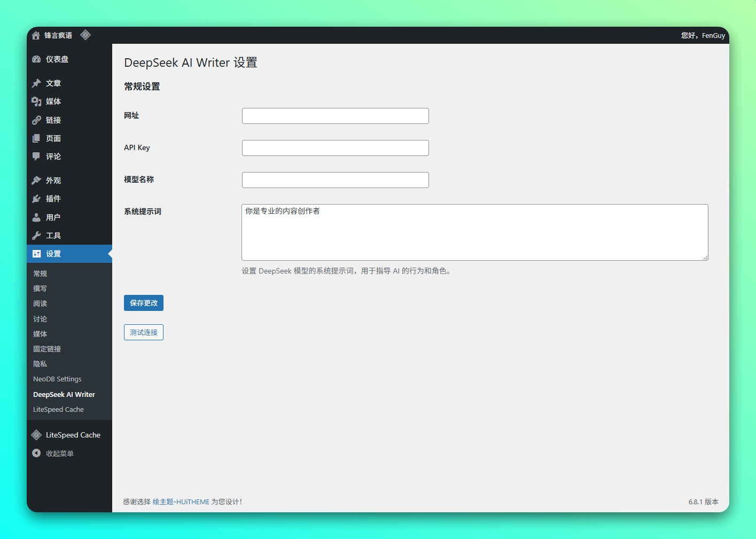The width and height of the screenshot is (756, 539).
Task: Click the Tools wrench icon
Action: coord(36,236)
